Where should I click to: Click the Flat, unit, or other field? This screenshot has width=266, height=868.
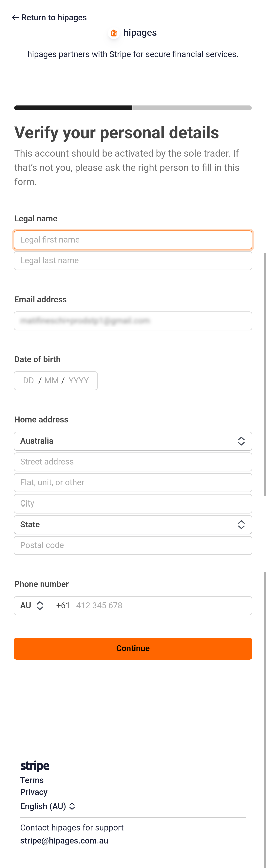(133, 482)
